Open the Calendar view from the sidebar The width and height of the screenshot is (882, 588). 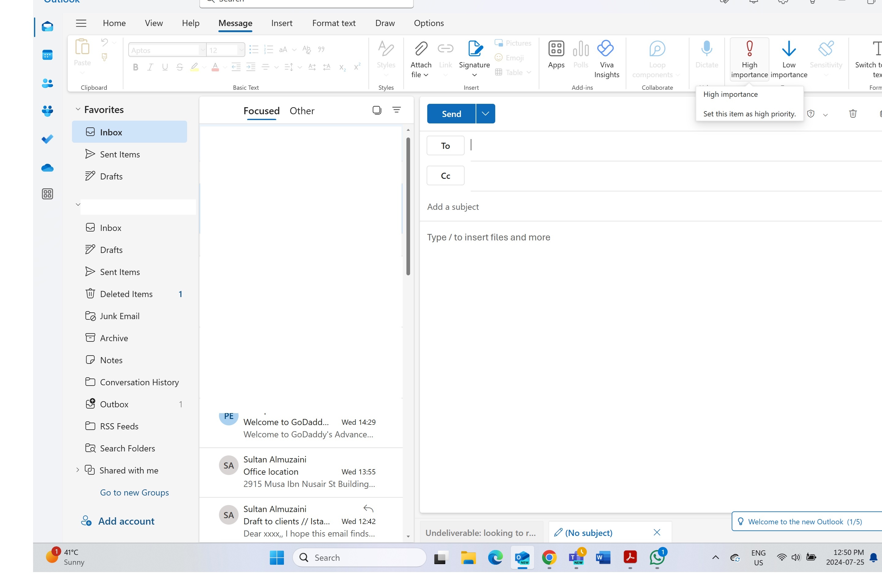click(x=48, y=55)
